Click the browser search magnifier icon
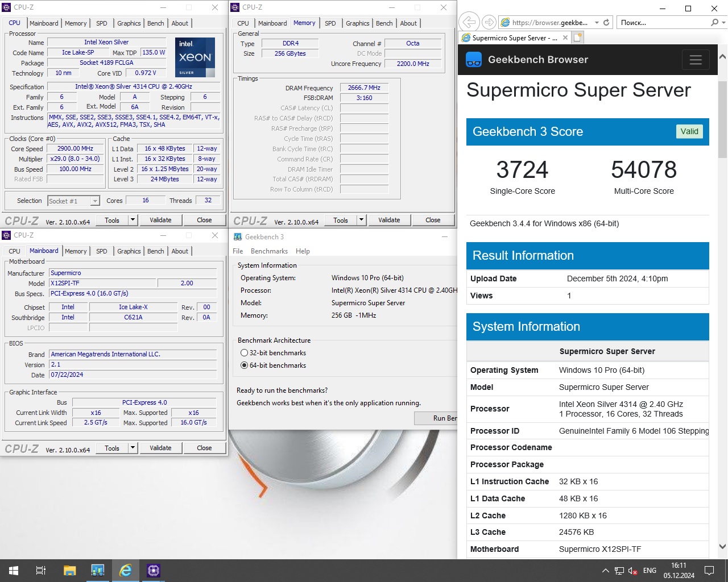Screen dimensions: 728x582 pyautogui.click(x=714, y=22)
